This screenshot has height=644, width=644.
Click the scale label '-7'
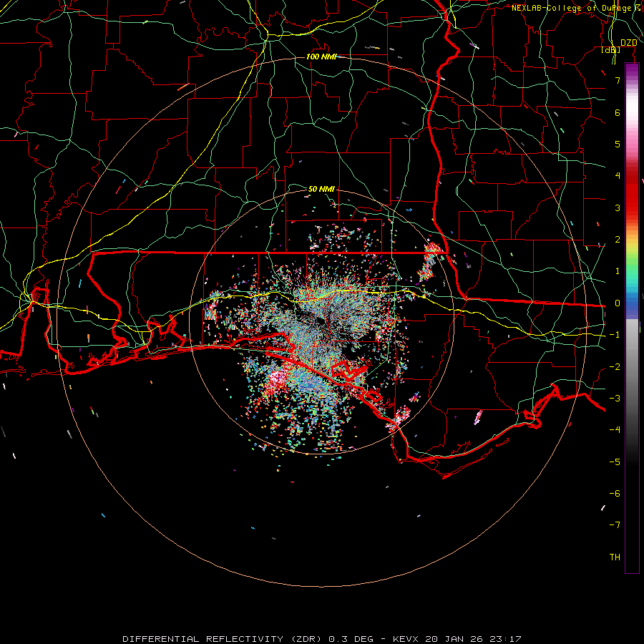pyautogui.click(x=615, y=525)
